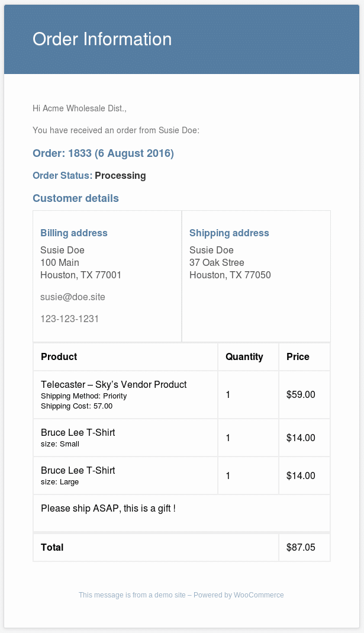
Task: Click the Shipping Method: Priority line
Action: (x=84, y=396)
